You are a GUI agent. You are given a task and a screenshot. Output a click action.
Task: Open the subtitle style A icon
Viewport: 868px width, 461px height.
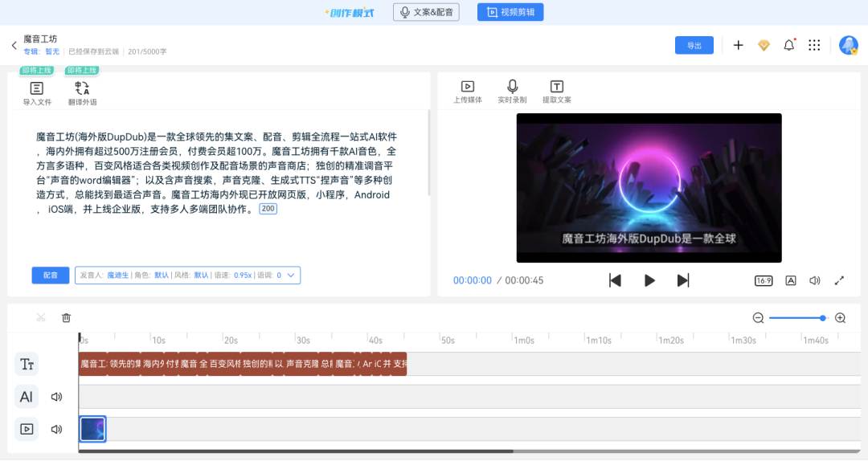click(791, 280)
